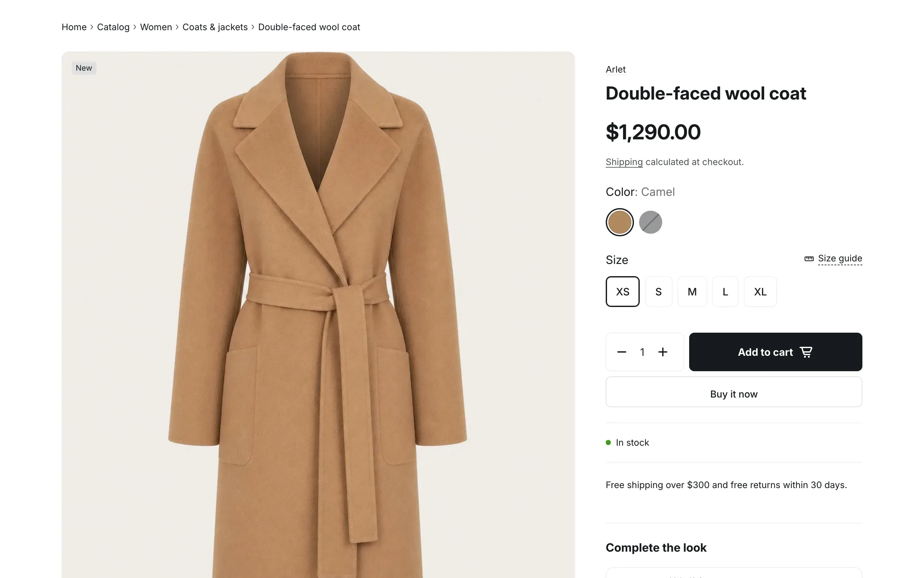Click the $1,290.00 price
This screenshot has width=924, height=578.
(653, 132)
